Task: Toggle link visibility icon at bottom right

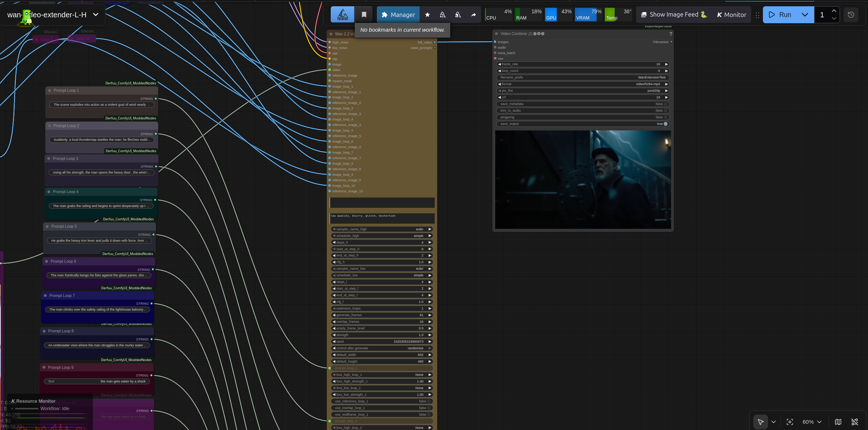Action: point(855,422)
